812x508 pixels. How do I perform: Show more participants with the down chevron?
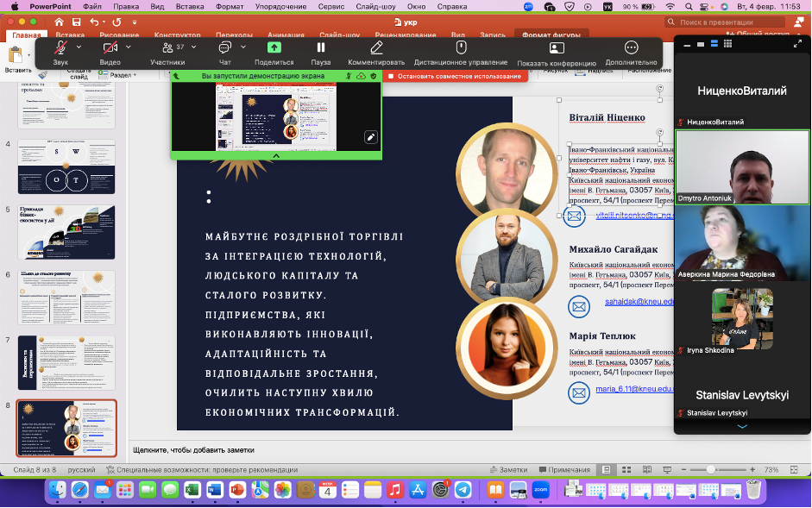tap(742, 427)
